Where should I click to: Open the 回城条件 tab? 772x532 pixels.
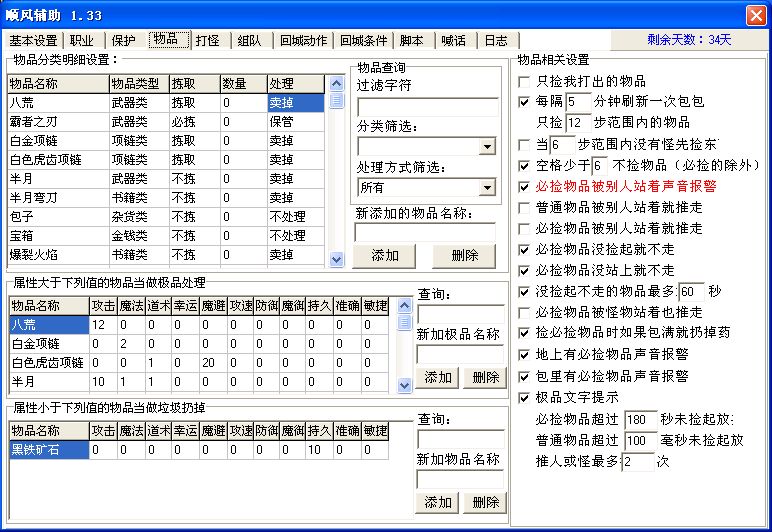(363, 40)
